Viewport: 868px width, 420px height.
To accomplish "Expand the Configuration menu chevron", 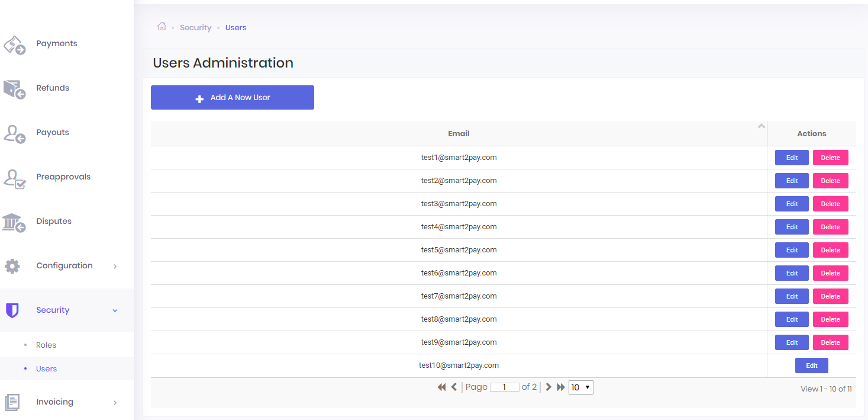I will click(115, 267).
